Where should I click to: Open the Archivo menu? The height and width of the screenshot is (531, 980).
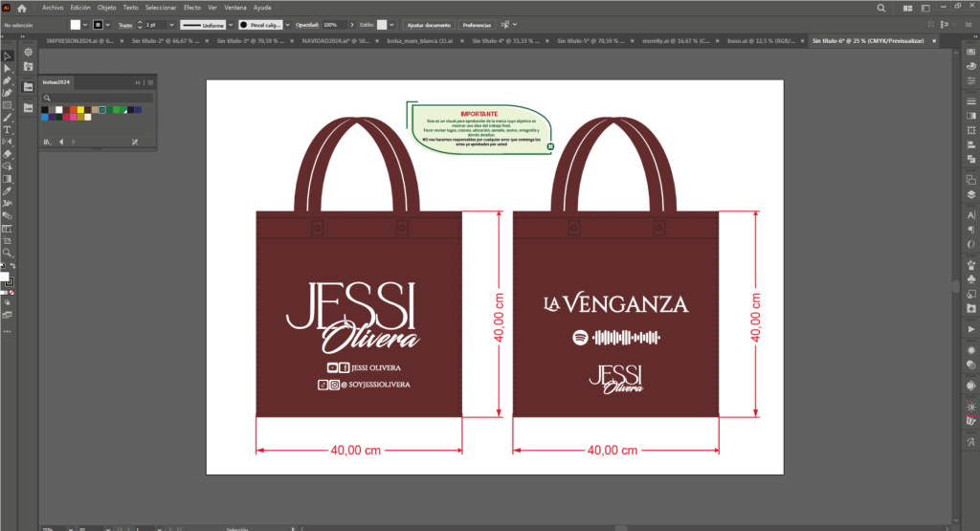(x=53, y=8)
